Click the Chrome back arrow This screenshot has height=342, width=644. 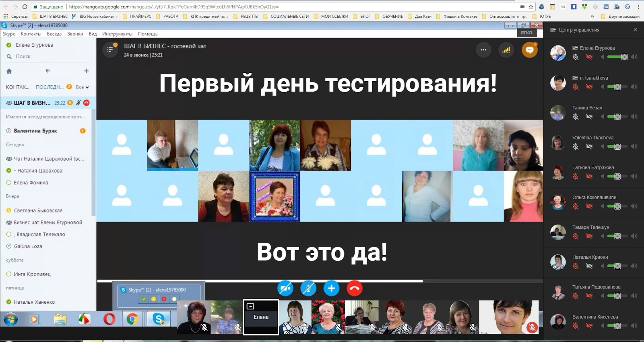pos(5,7)
